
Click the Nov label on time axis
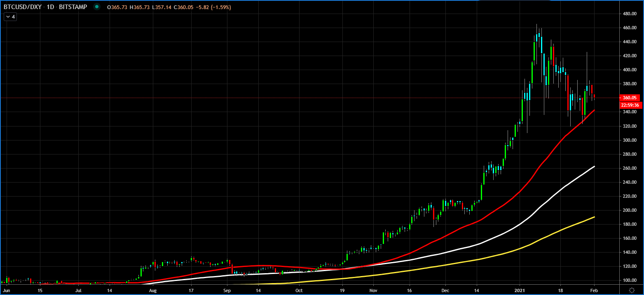pyautogui.click(x=373, y=290)
